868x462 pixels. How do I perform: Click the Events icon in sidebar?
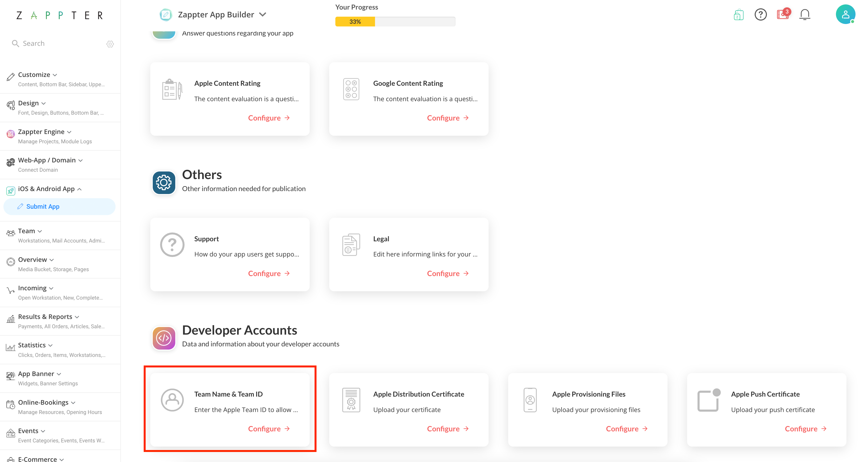click(x=11, y=433)
